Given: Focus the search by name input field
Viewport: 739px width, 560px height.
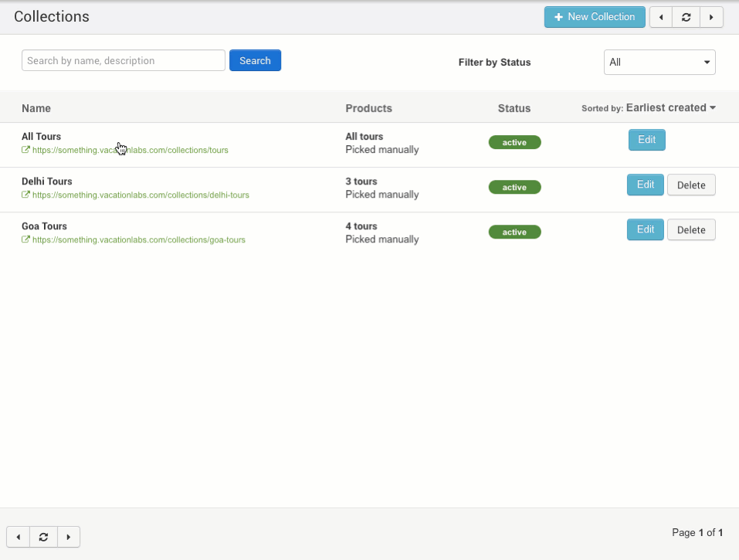Looking at the screenshot, I should click(124, 61).
